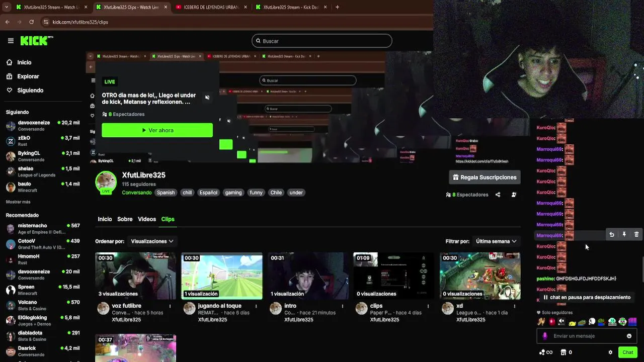Open options menu for 'clips' clip
The width and height of the screenshot is (644, 362).
429,306
